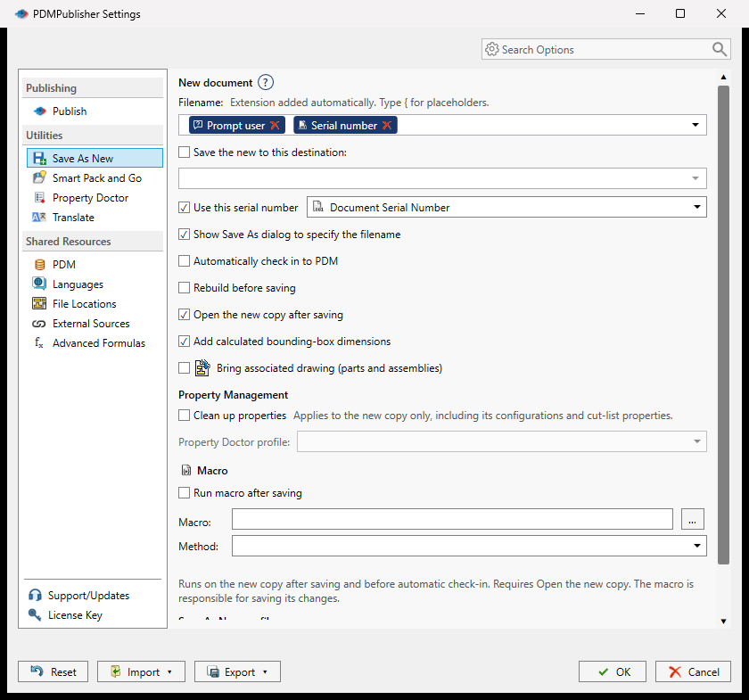Check Rebuild before saving
Screen dimensions: 749x700
[x=184, y=288]
